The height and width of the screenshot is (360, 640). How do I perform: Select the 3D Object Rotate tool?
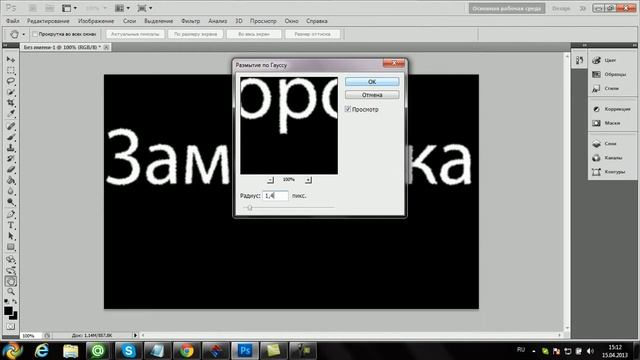point(11,259)
